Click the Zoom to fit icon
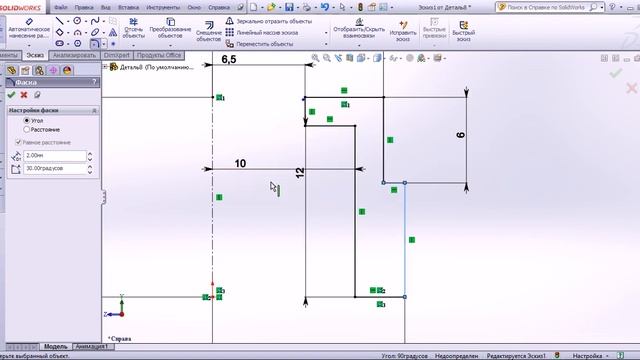The image size is (640, 360). (316, 58)
